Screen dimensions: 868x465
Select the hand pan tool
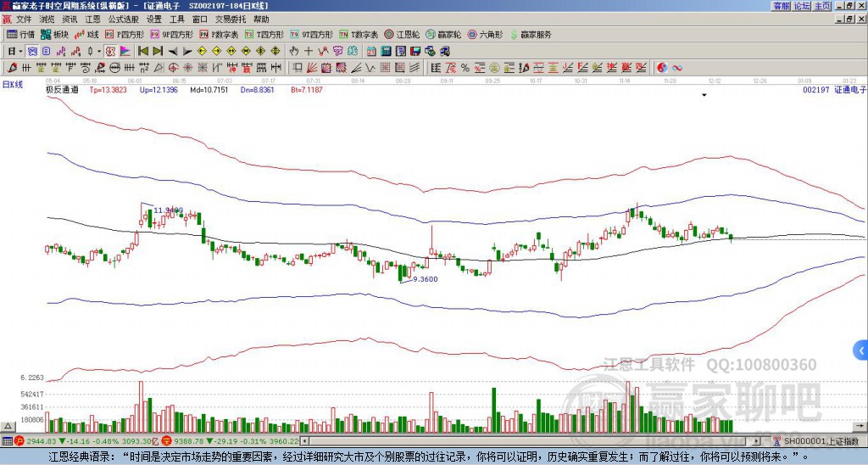(x=293, y=52)
